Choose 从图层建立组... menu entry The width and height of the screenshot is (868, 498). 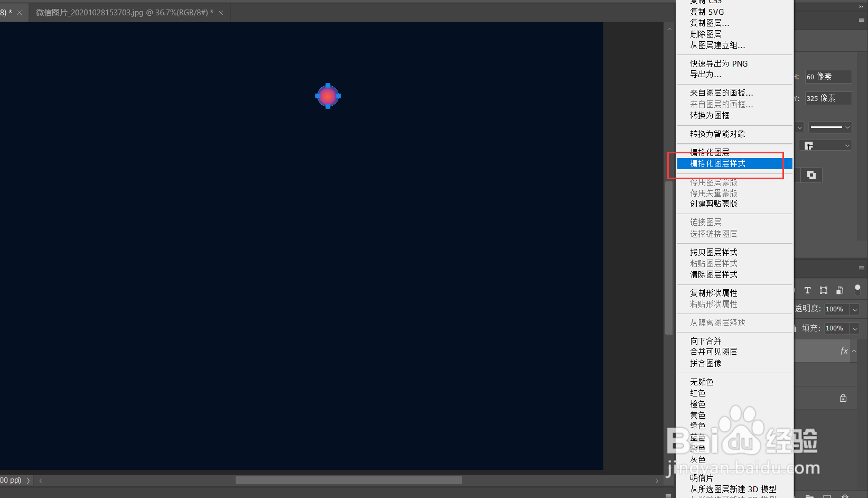point(717,45)
